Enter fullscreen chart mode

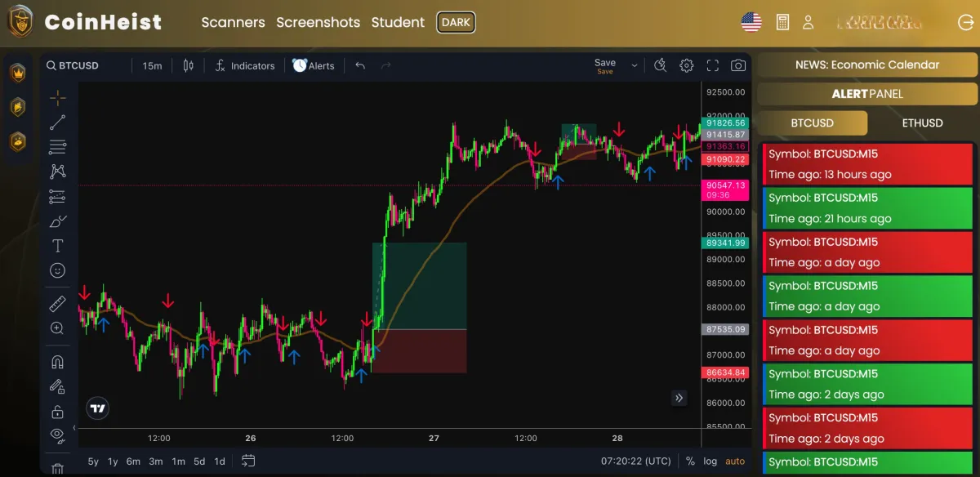[x=712, y=65]
